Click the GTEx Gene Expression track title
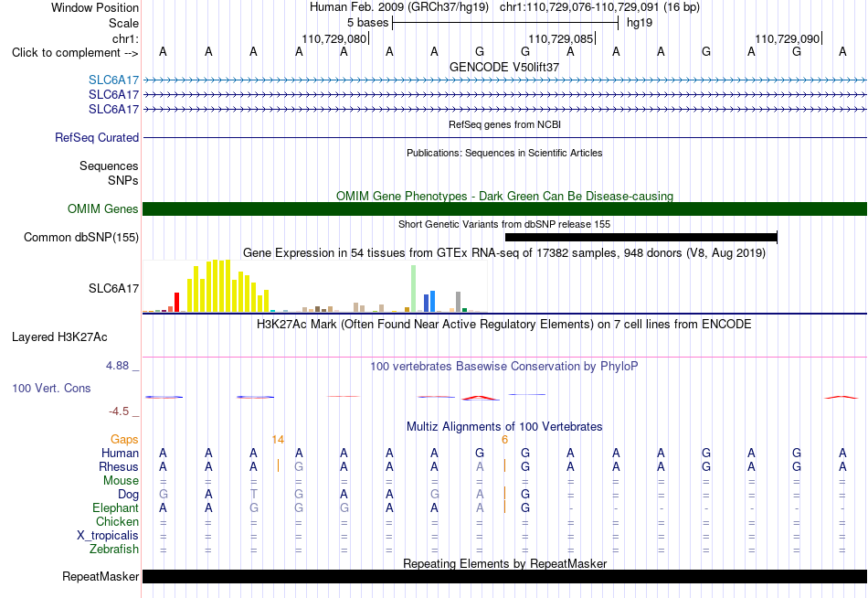 [x=504, y=253]
